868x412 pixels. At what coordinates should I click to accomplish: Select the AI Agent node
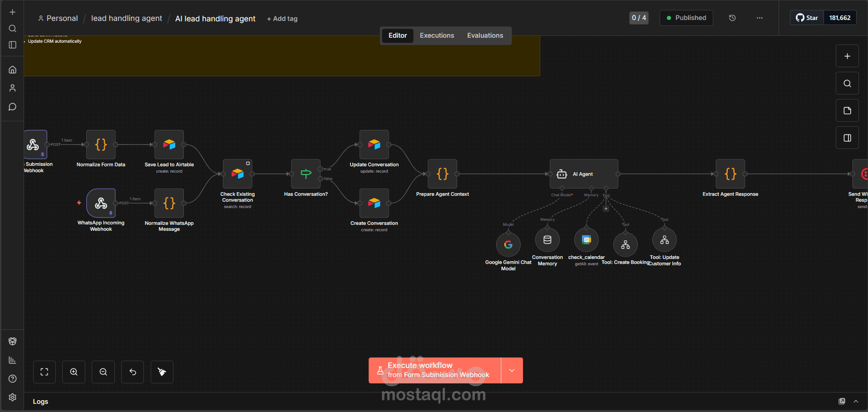coord(584,174)
